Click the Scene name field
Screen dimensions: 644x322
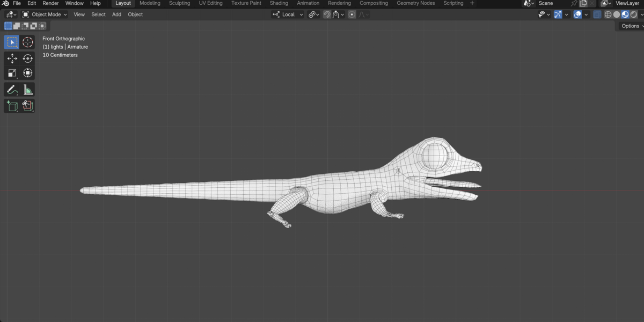pyautogui.click(x=552, y=3)
